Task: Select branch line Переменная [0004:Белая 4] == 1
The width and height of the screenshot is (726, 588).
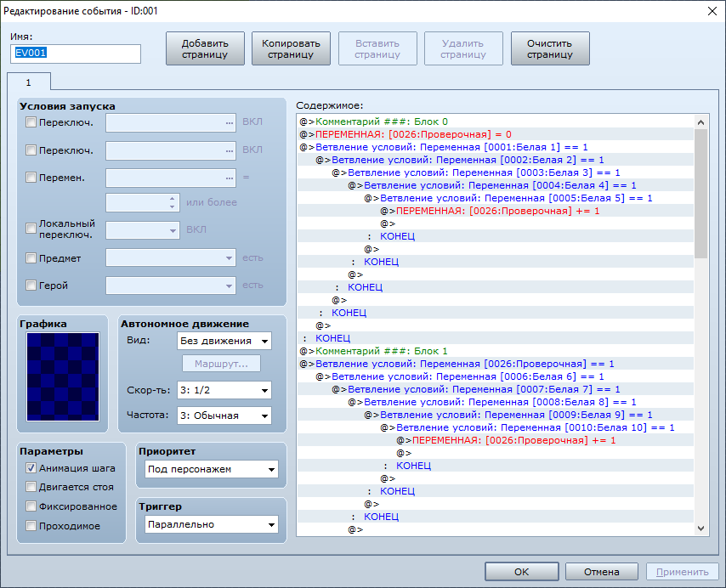Action: pos(496,185)
